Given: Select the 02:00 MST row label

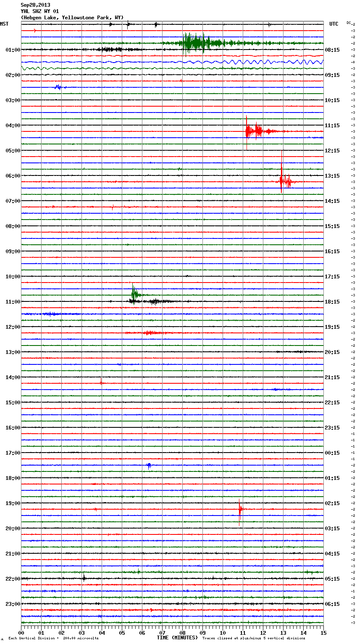Looking at the screenshot, I should tap(13, 75).
